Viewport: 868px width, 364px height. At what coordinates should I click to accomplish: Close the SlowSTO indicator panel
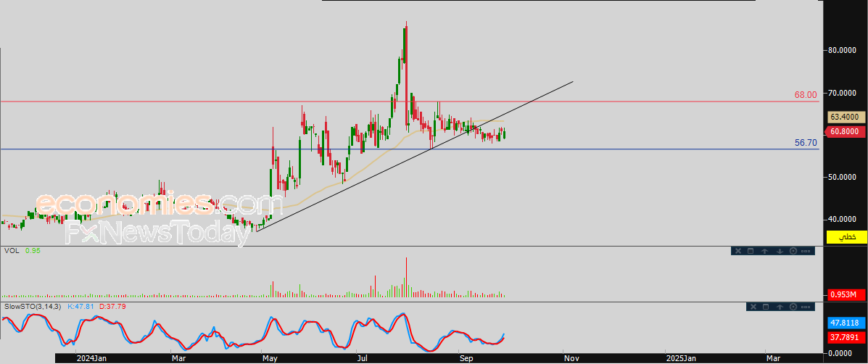[x=752, y=307]
